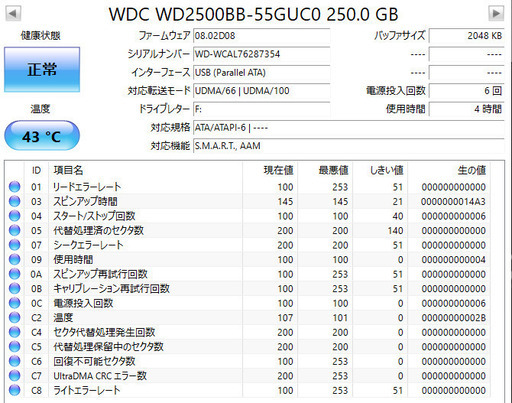
Task: Click the interface field USB (Parallel ATA)
Action: pyautogui.click(x=262, y=72)
